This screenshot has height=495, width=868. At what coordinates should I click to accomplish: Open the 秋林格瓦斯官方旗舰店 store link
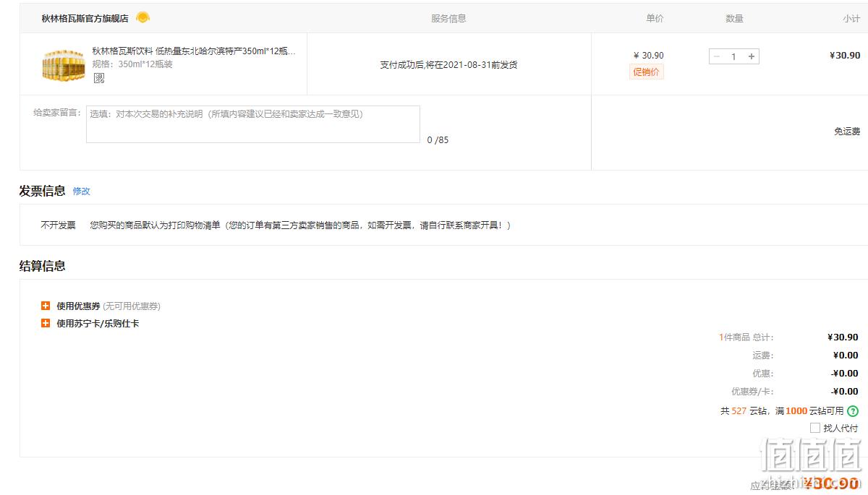(x=85, y=19)
